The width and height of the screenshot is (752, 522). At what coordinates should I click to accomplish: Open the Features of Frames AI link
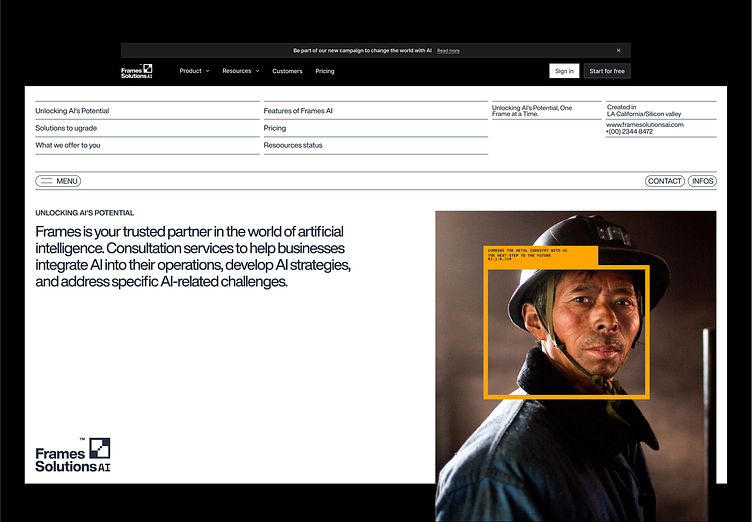point(298,111)
